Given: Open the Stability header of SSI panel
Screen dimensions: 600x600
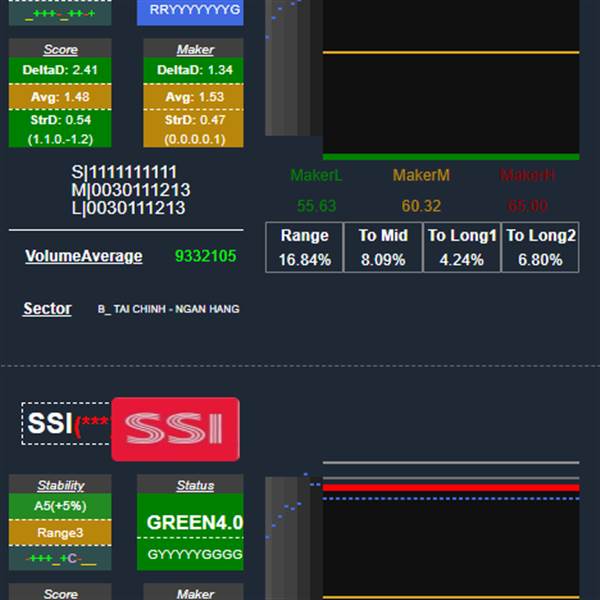Looking at the screenshot, I should (60, 485).
